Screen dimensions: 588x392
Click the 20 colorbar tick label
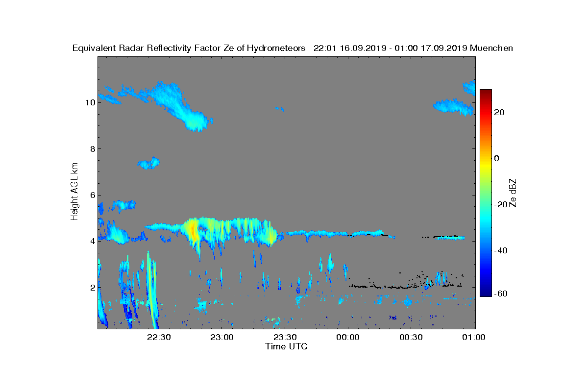coord(500,112)
